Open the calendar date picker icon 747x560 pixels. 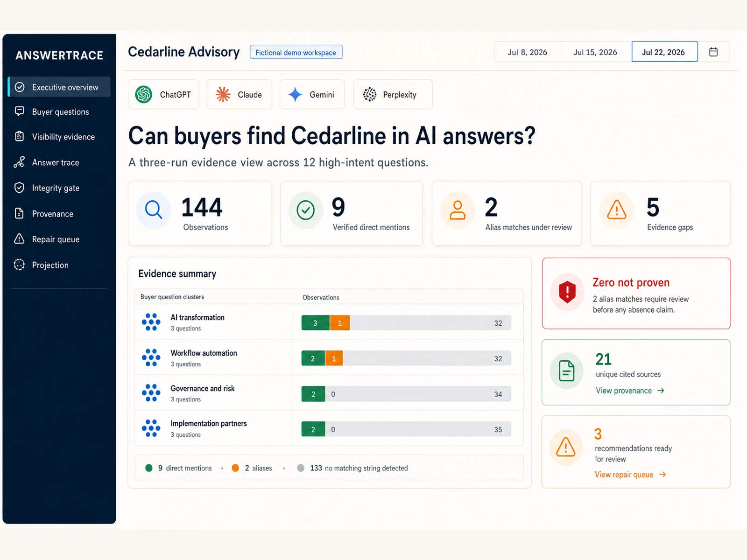coord(713,52)
